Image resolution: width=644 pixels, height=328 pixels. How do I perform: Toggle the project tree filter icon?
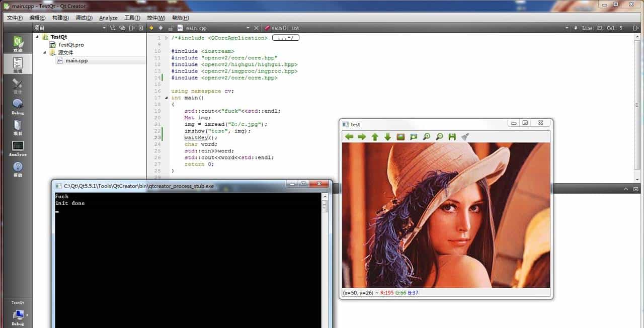113,28
